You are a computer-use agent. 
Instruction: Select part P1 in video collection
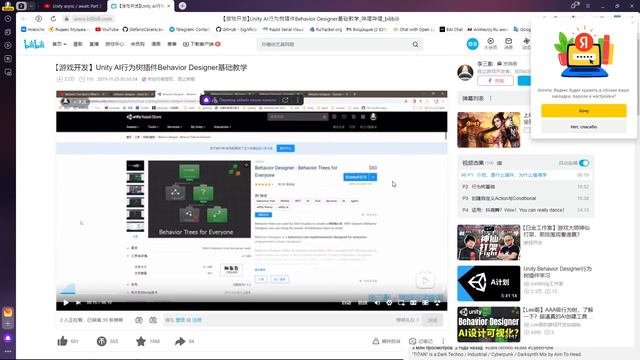coord(525,175)
